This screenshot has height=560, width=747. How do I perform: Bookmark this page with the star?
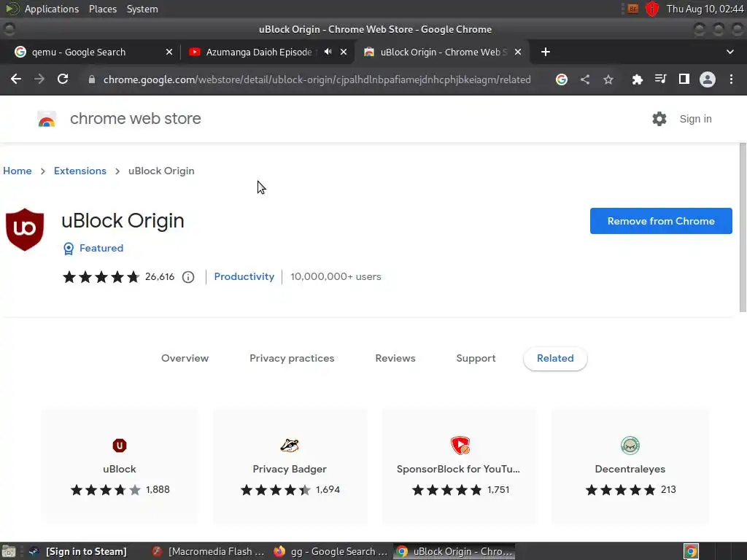(x=608, y=79)
